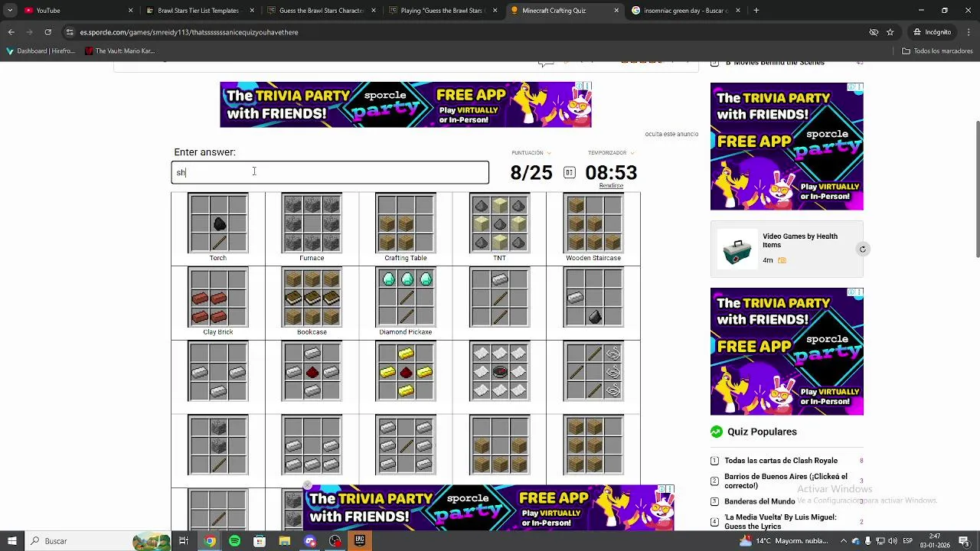980x551 pixels.
Task: Click the network icon in system tray
Action: (880, 541)
